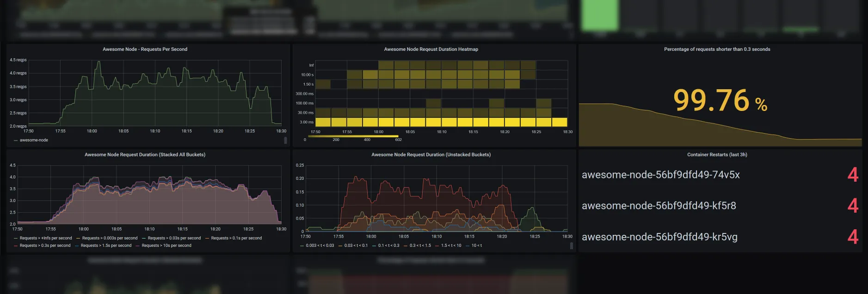Screen dimensions: 868x294
Task: Click the '2.0 reqps' y-axis label
Action: point(18,126)
